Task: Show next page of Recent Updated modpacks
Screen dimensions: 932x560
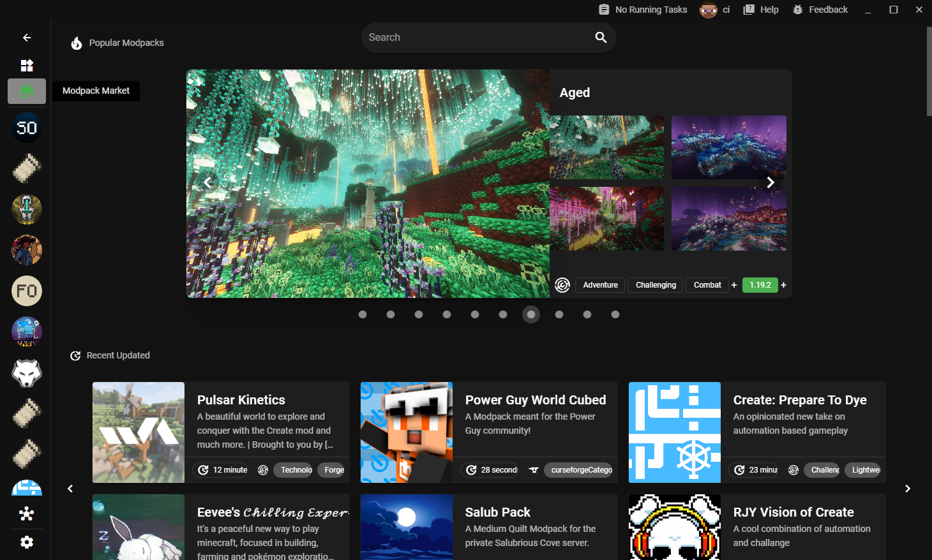Action: (x=908, y=489)
